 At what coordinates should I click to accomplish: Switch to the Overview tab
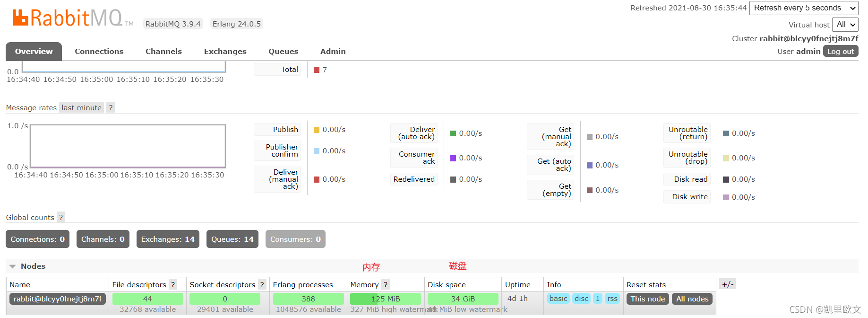(34, 51)
